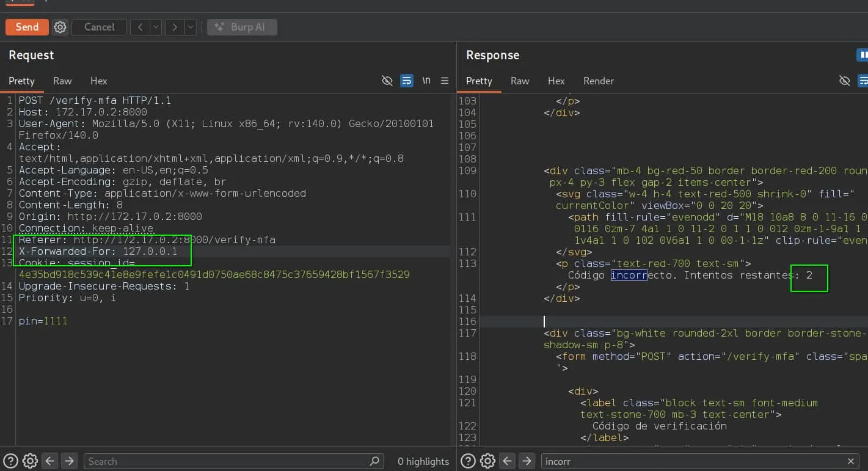Toggle line wrap icon in Request panel

(407, 81)
